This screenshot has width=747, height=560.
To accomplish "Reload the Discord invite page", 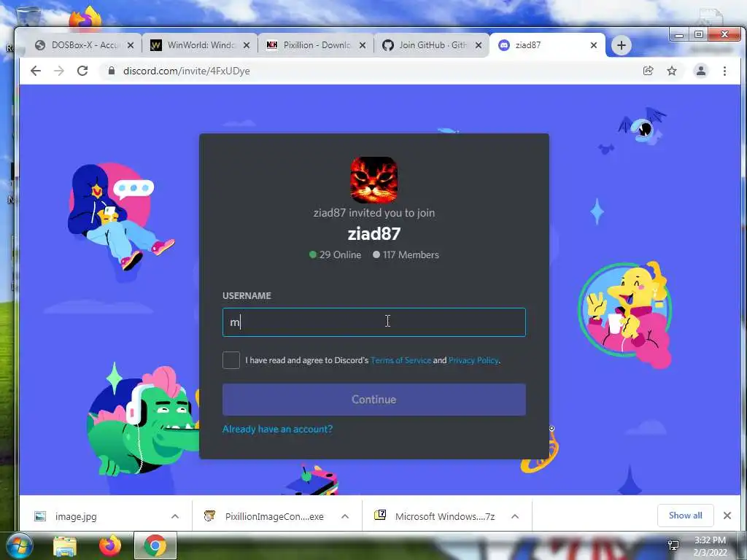I will (x=82, y=71).
